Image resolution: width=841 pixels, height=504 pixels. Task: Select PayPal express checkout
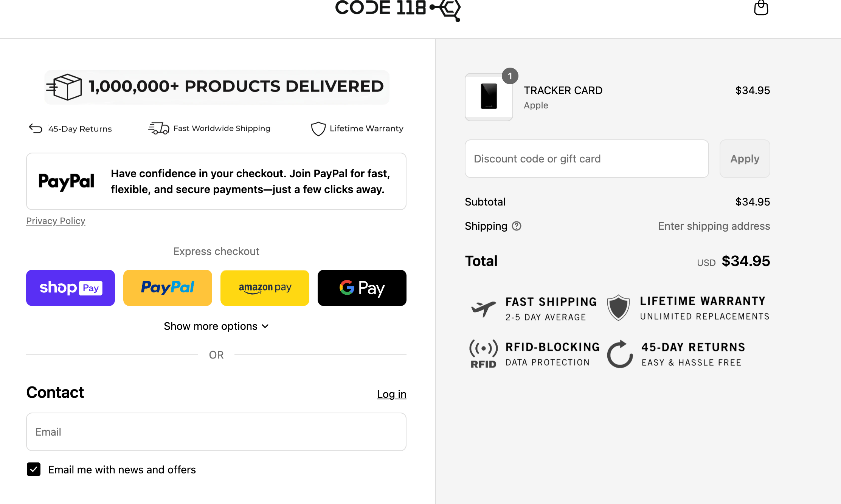(168, 288)
